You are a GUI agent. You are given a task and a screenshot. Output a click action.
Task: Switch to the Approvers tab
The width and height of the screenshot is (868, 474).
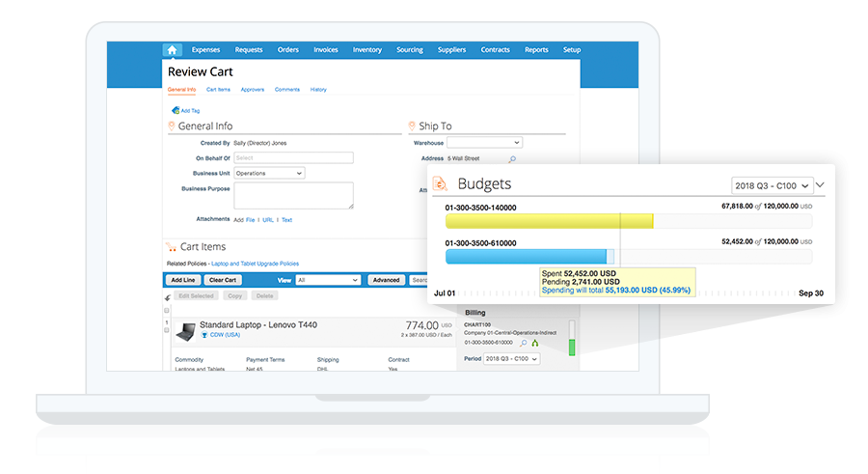click(252, 90)
